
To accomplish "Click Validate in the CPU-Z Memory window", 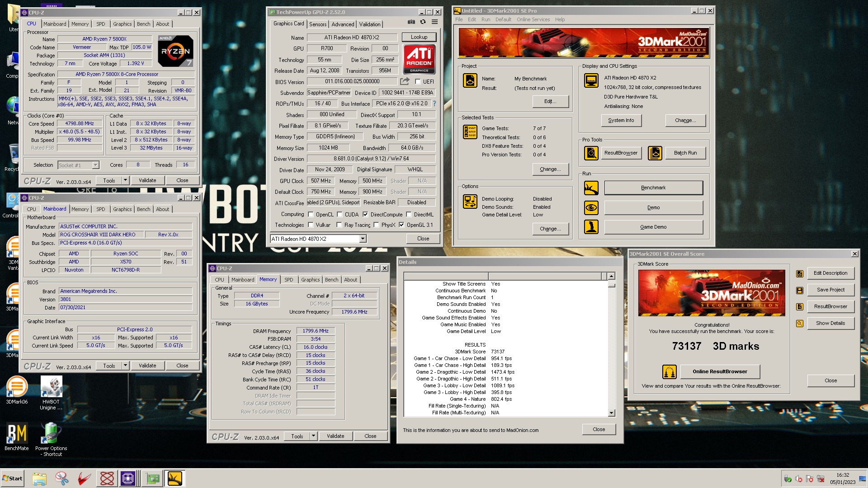I will pyautogui.click(x=335, y=436).
